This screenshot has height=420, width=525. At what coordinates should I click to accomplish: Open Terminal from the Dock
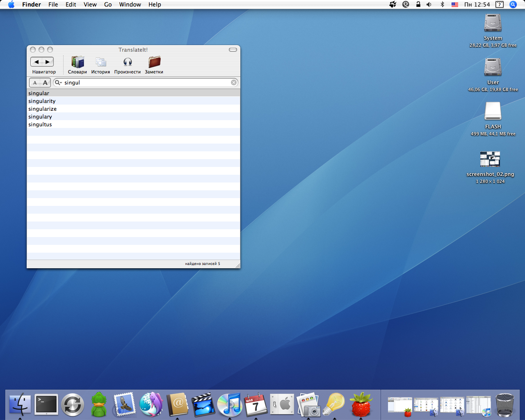(46, 404)
